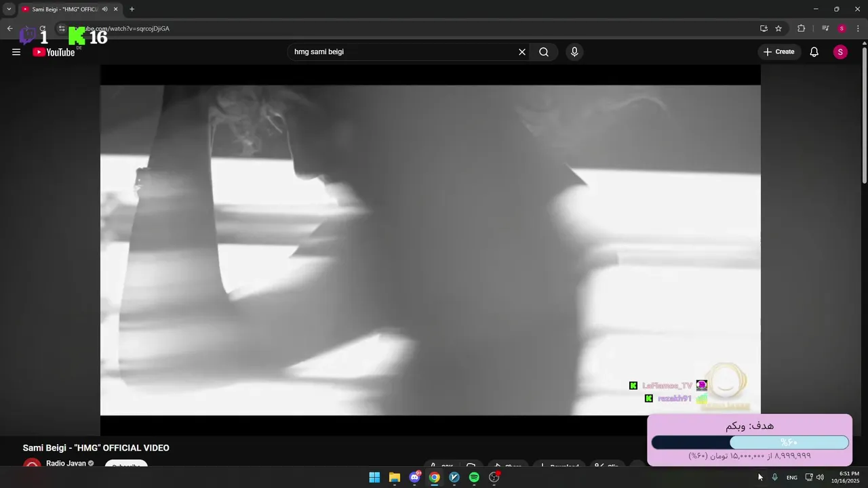The height and width of the screenshot is (488, 868).
Task: Go to the YouTube home logo
Action: click(x=54, y=52)
